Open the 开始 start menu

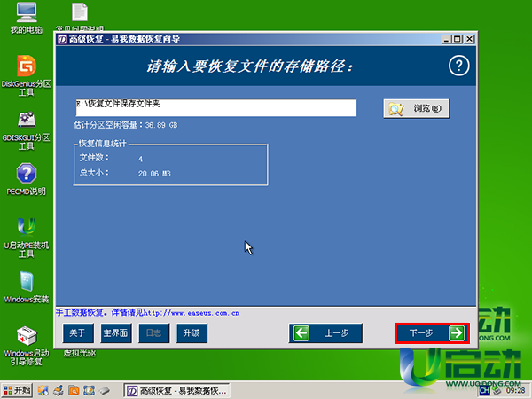pyautogui.click(x=18, y=390)
